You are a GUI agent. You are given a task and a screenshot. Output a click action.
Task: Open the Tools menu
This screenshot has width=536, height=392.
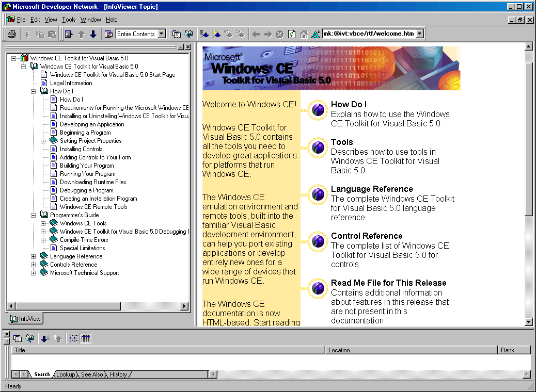[68, 20]
